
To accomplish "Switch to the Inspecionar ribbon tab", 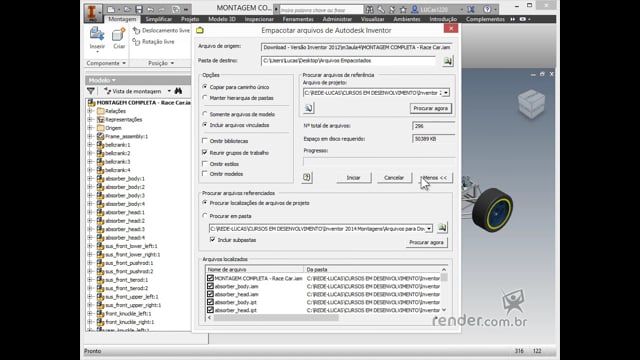I will tap(259, 19).
